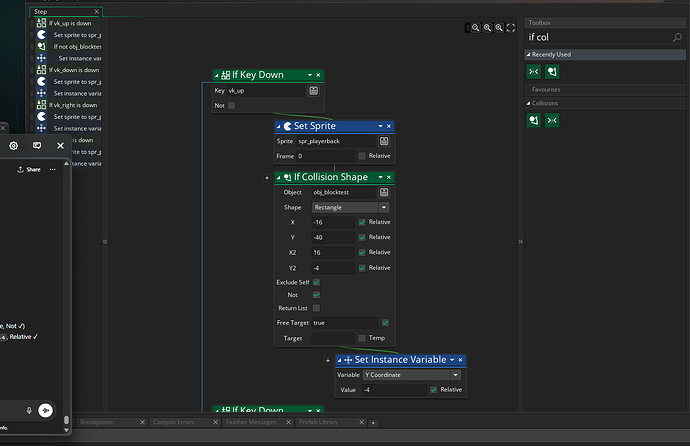Select 'If vk_right is down' in action list
Image resolution: width=690 pixels, height=446 pixels.
(69, 105)
